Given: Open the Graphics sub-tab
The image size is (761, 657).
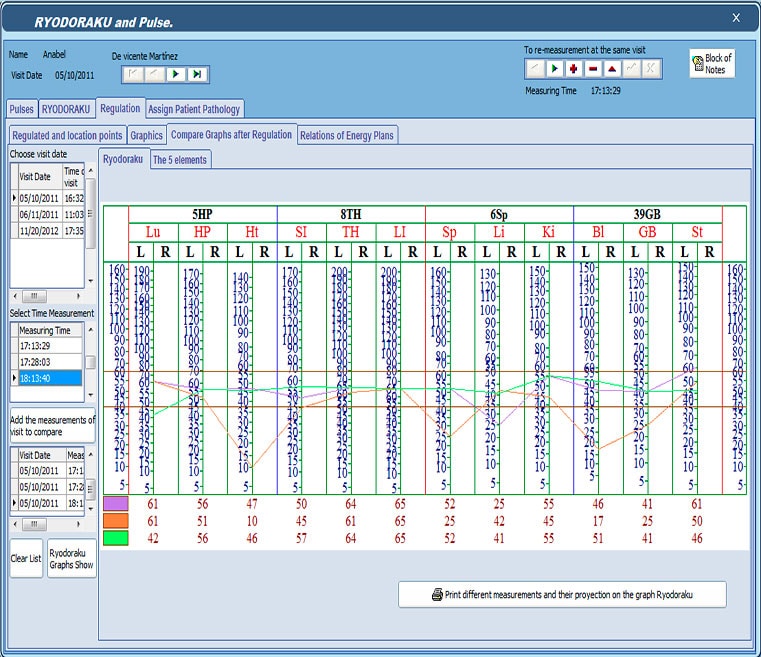Looking at the screenshot, I should pyautogui.click(x=146, y=135).
